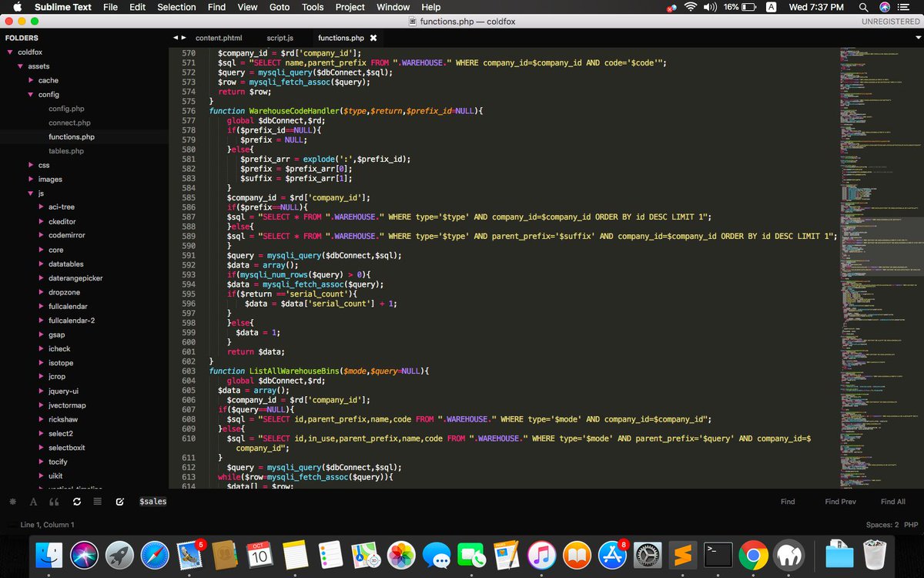
Task: Expand the datatables folder
Action: (x=41, y=264)
